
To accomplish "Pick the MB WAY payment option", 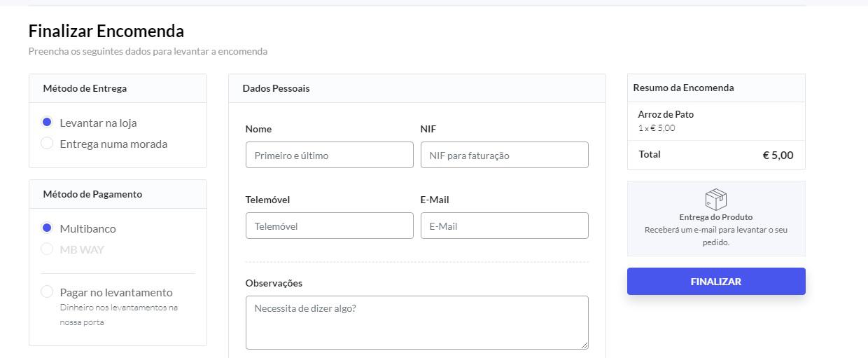I will 47,249.
